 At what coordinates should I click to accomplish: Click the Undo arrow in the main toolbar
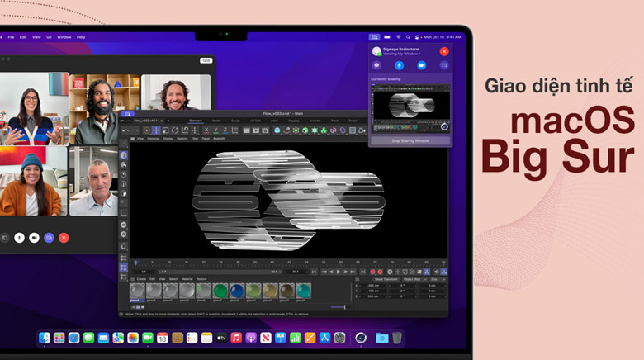pyautogui.click(x=125, y=130)
